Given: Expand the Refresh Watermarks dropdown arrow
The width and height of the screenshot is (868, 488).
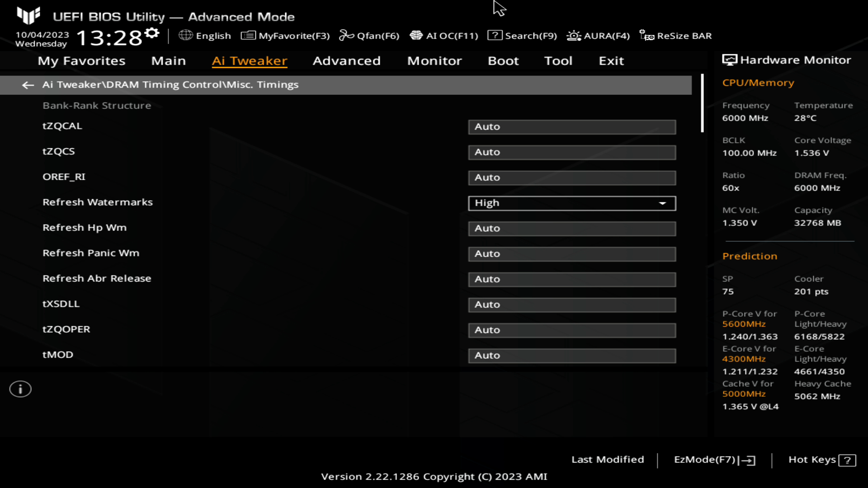Looking at the screenshot, I should (662, 203).
